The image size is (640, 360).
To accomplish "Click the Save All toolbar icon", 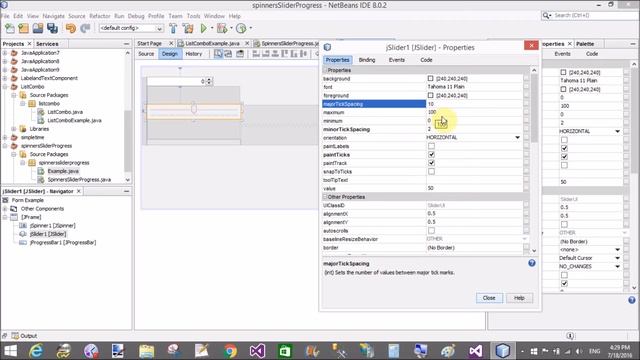I will 52,28.
